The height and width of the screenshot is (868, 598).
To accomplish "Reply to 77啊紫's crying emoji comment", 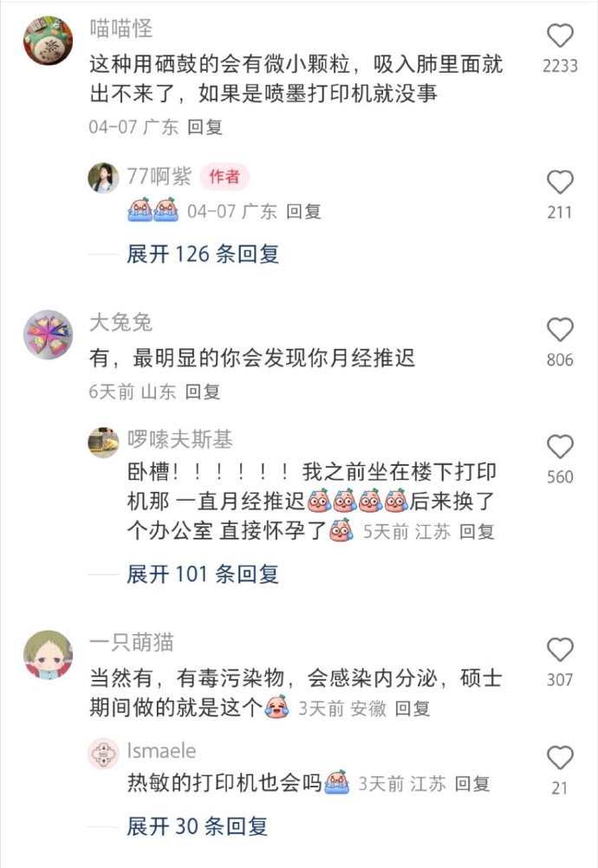I will [303, 211].
